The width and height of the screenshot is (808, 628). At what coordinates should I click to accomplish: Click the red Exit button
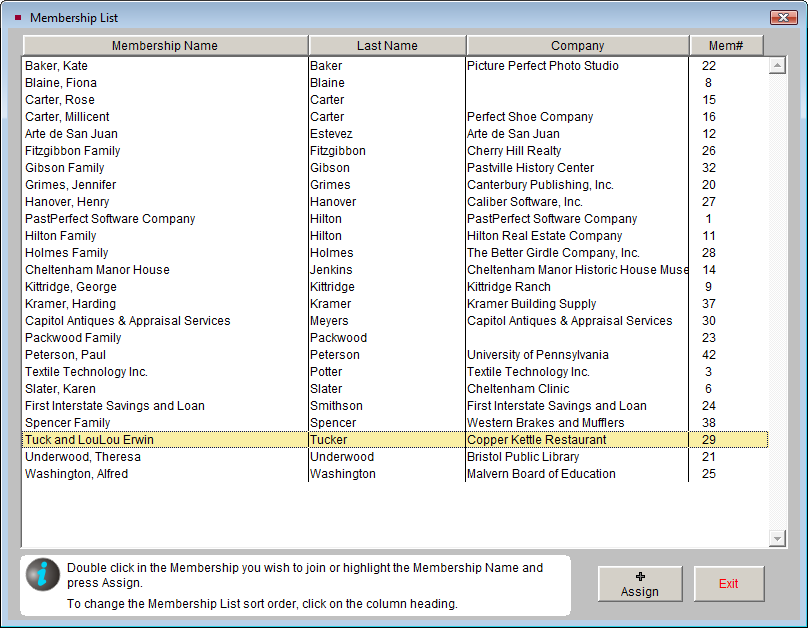pyautogui.click(x=729, y=584)
